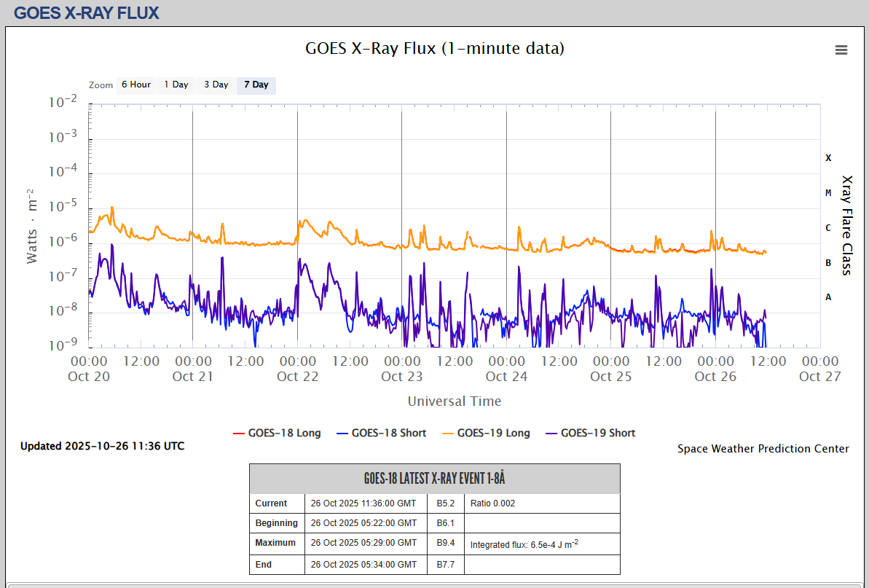The image size is (869, 588).
Task: Choose the 7 Day zoom option
Action: pos(256,85)
